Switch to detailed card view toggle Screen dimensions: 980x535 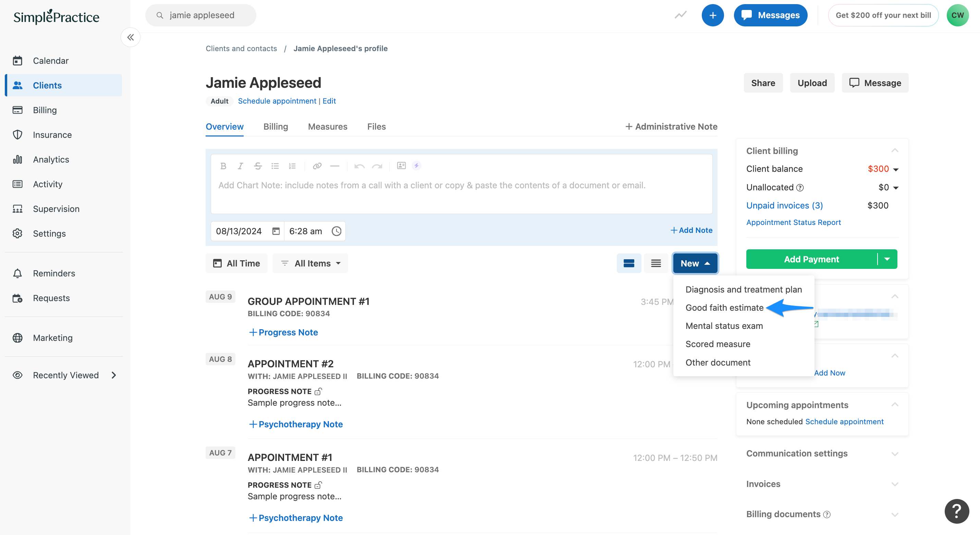(629, 263)
